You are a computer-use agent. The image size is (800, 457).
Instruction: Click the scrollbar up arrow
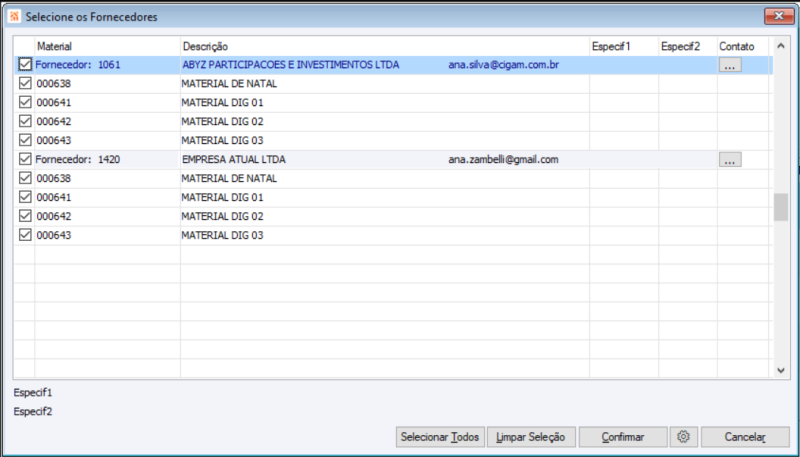(x=781, y=46)
